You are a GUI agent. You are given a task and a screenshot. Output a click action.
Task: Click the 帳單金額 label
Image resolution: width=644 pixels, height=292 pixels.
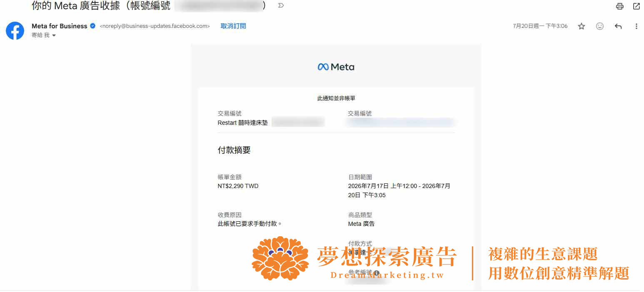[x=230, y=177]
